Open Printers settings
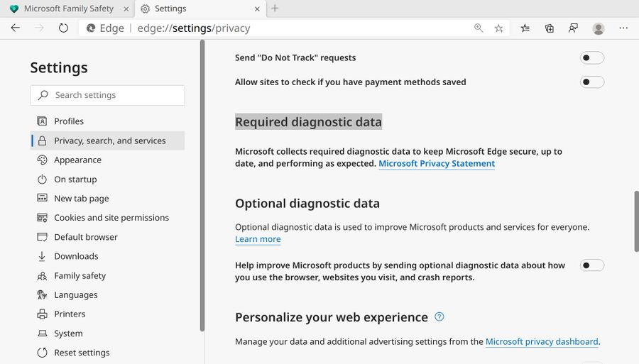The width and height of the screenshot is (639, 364). tap(108, 314)
